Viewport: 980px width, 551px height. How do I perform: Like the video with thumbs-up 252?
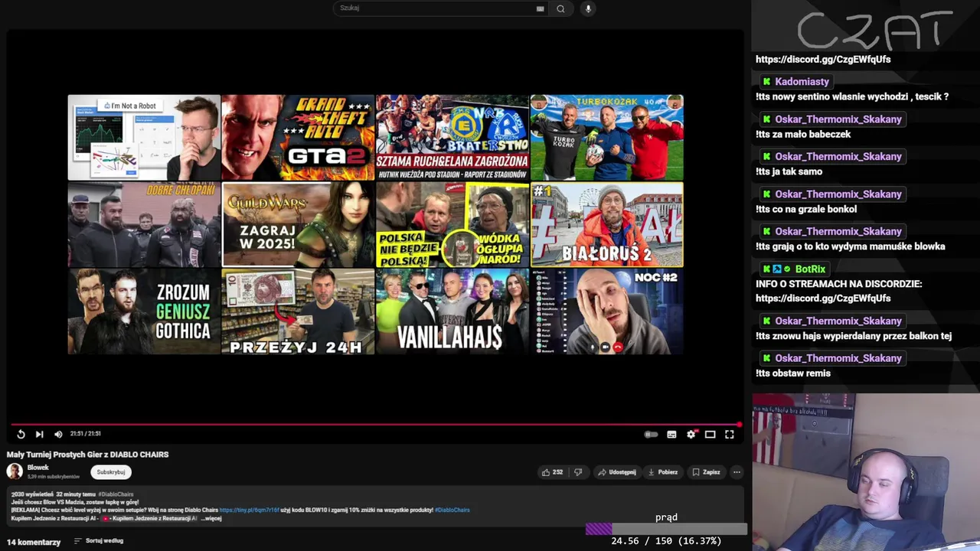point(552,472)
